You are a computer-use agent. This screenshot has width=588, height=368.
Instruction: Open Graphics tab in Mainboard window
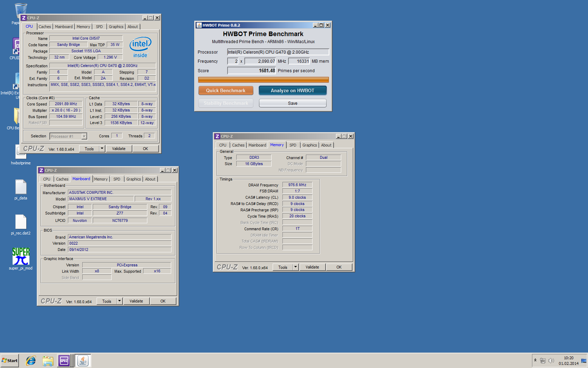click(x=134, y=179)
